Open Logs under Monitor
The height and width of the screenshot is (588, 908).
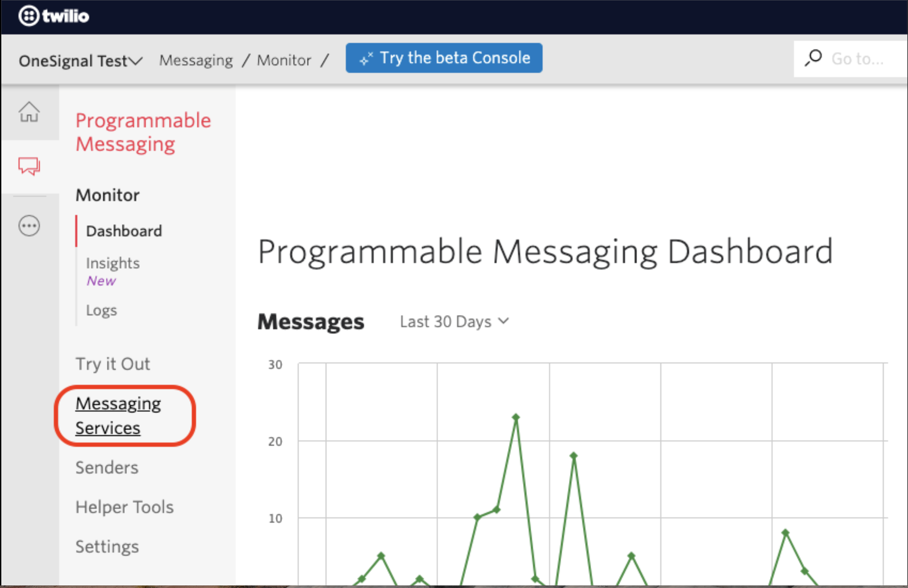102,310
